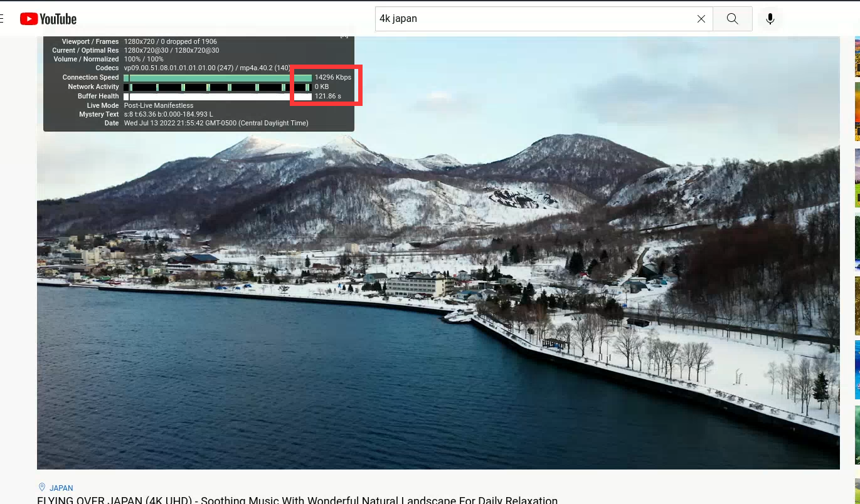Image resolution: width=860 pixels, height=504 pixels.
Task: Run search with the magnifier button
Action: 733,19
